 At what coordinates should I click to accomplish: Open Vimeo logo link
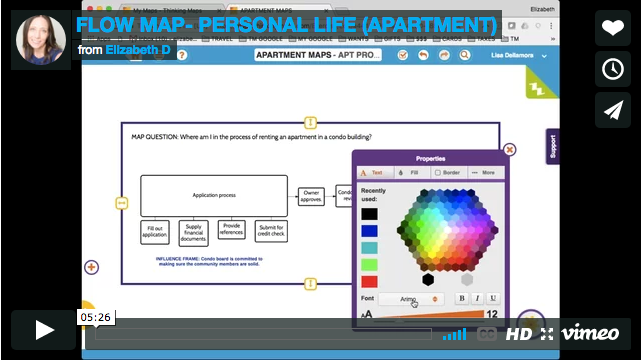point(590,333)
